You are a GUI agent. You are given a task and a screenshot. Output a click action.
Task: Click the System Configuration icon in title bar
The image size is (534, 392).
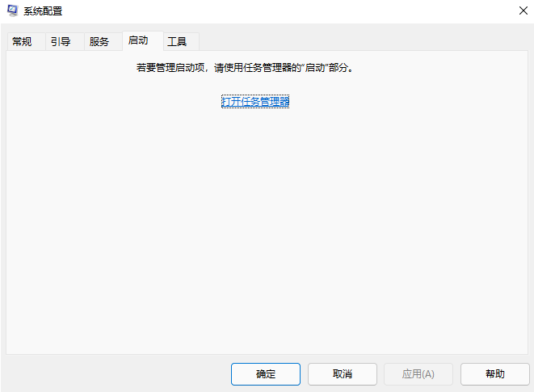[13, 11]
